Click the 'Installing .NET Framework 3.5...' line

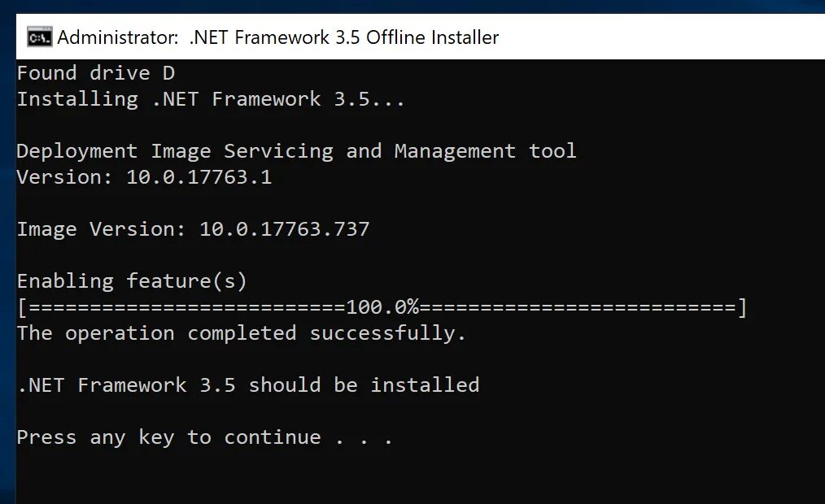[211, 99]
